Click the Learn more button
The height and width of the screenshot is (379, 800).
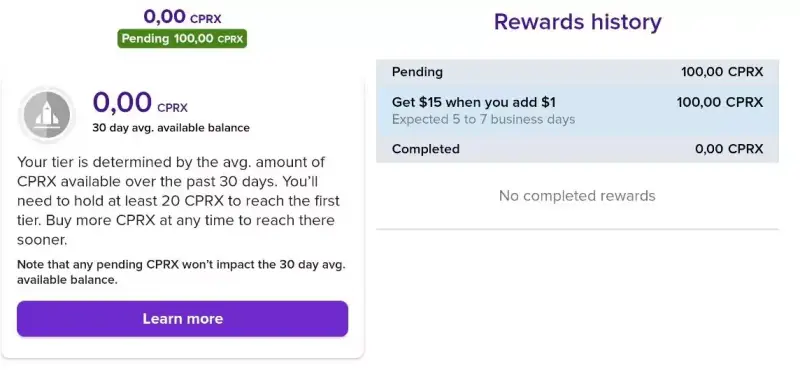(183, 319)
